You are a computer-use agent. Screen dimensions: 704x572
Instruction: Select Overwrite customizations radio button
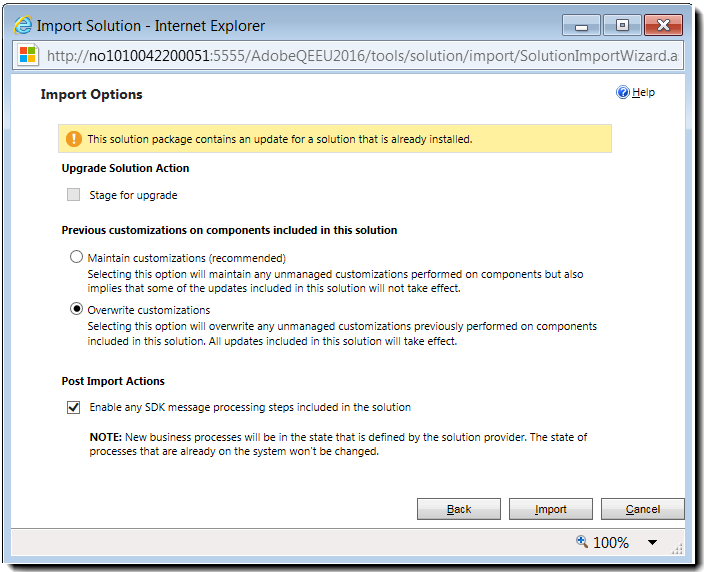76,309
